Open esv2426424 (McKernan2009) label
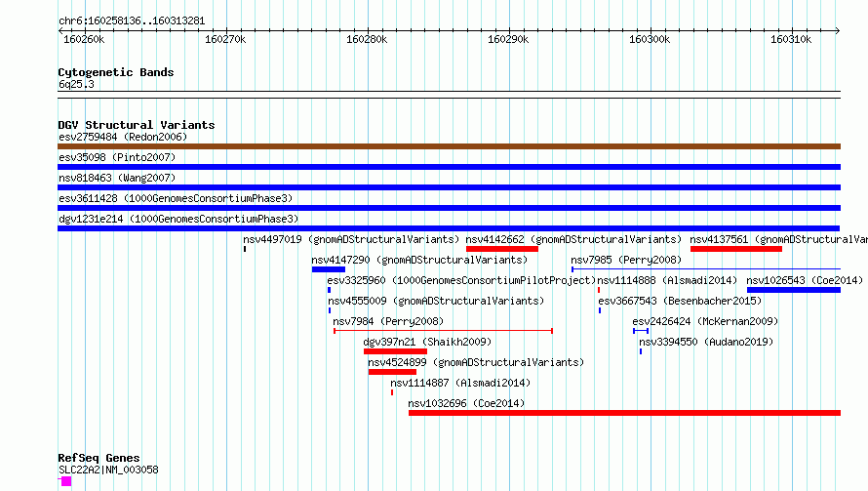 [705, 321]
